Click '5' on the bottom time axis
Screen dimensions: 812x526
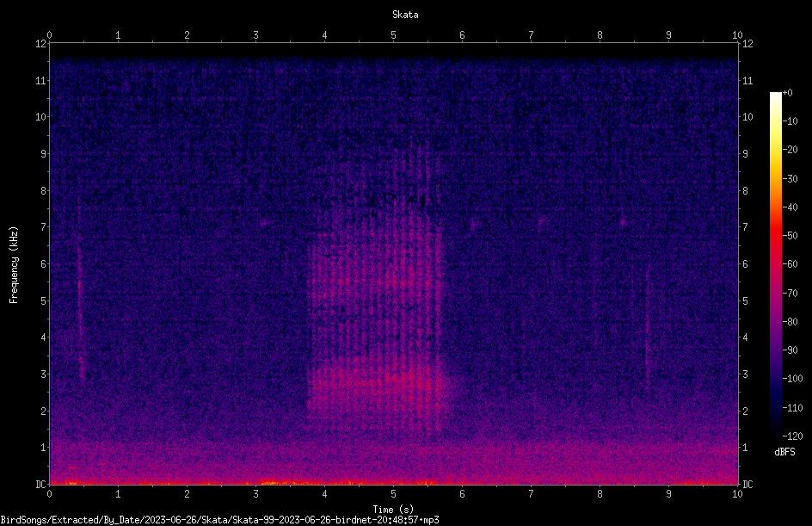(x=394, y=494)
